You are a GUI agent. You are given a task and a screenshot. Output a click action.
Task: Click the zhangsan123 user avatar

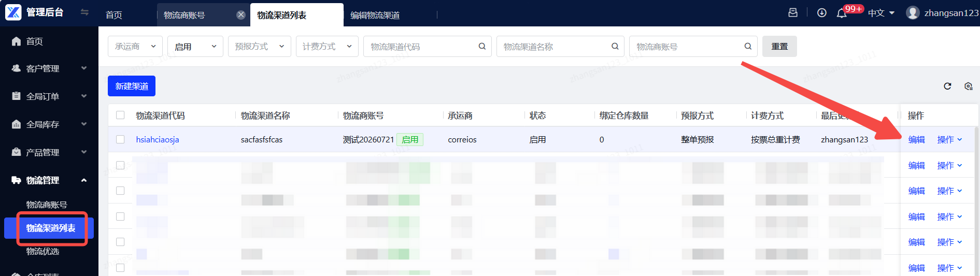pyautogui.click(x=913, y=12)
